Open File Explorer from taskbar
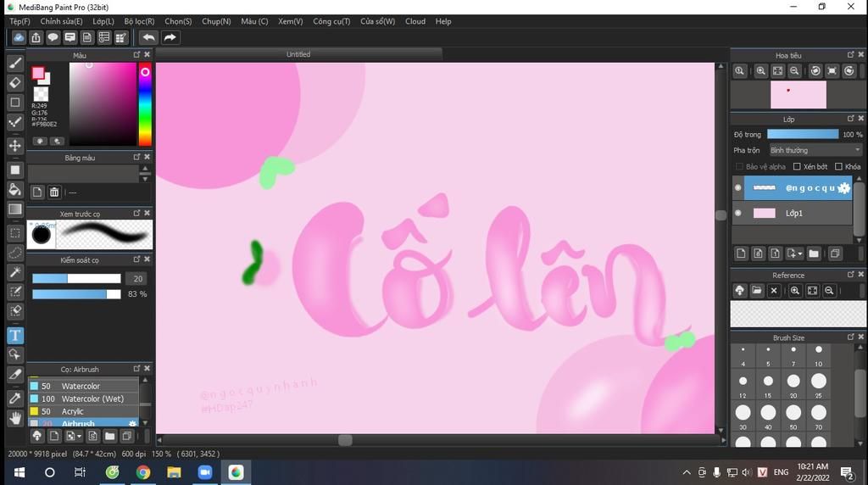Viewport: 868px width, 485px height. coord(174,472)
